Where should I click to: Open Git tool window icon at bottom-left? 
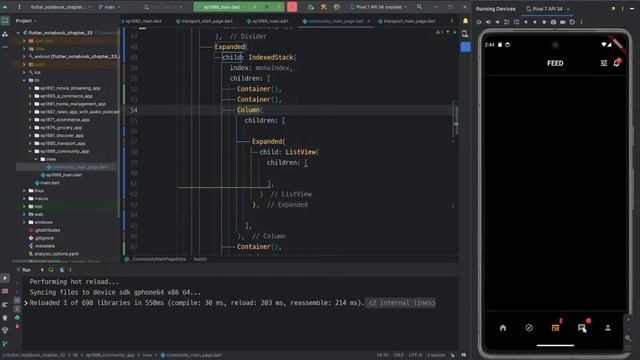click(5, 344)
